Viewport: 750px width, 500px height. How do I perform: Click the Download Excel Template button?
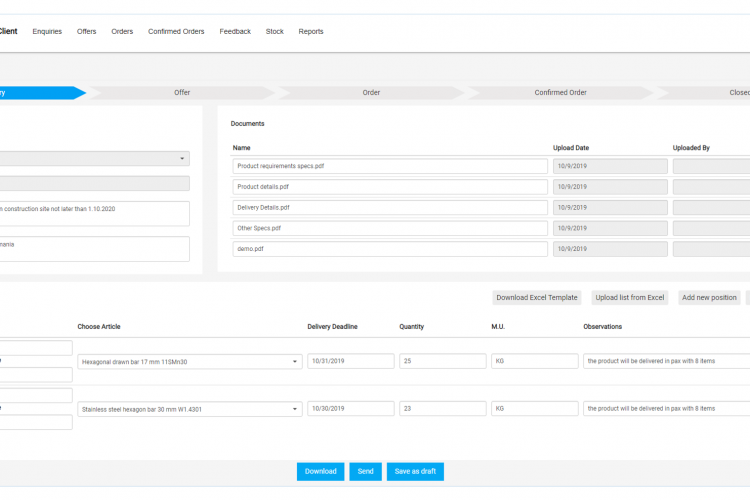[537, 298]
